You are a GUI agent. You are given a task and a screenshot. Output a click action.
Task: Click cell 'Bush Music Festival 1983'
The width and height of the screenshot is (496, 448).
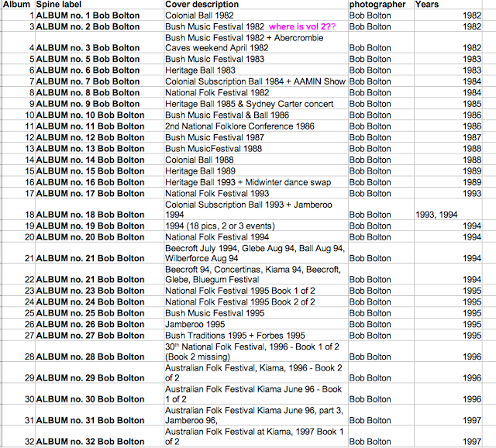point(256,59)
